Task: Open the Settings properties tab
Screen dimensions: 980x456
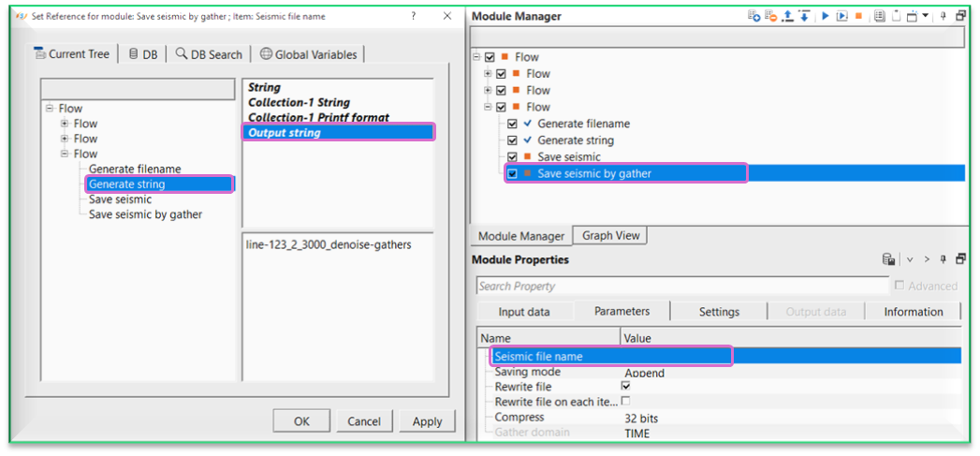Action: pos(719,312)
